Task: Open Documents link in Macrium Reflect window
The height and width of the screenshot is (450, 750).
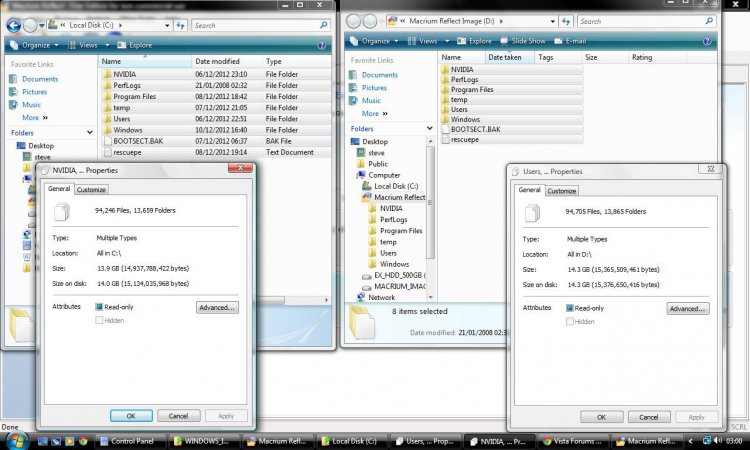Action: [x=380, y=75]
